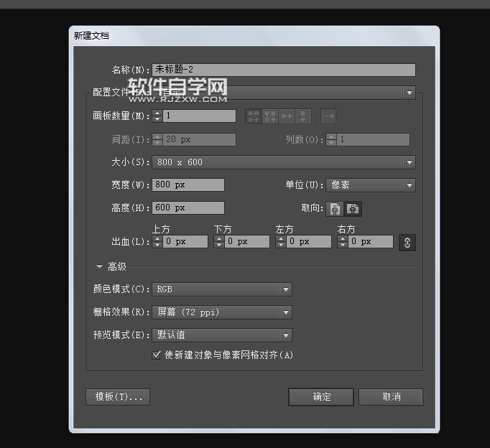The image size is (490, 448).
Task: Click the 取消 cancel button
Action: tap(391, 397)
